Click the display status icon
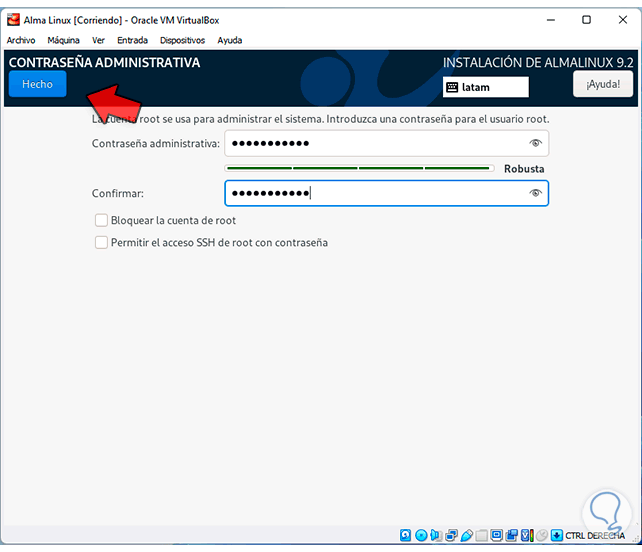Viewport: 642px width, 552px height. pos(496,535)
